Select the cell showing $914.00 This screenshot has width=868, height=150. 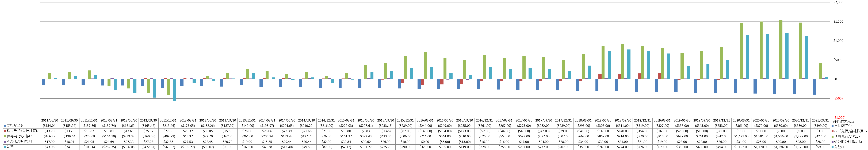[623, 137]
